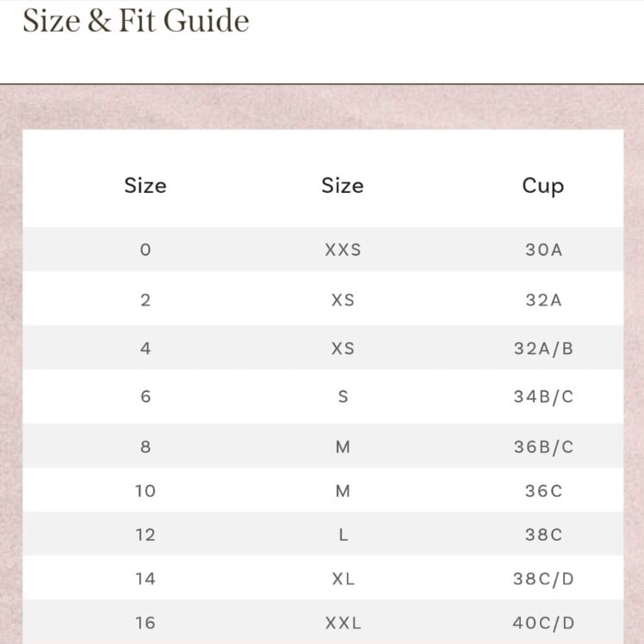Select the size 8 cell

tap(146, 447)
